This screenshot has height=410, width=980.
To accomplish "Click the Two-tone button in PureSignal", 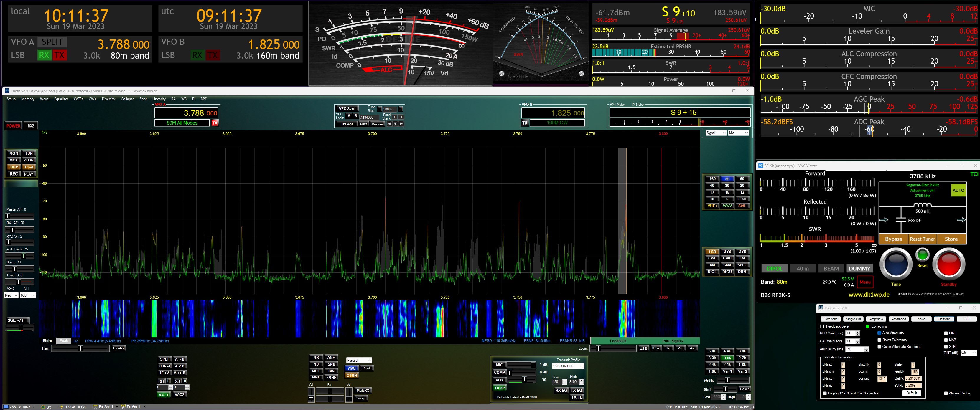I will click(x=831, y=319).
